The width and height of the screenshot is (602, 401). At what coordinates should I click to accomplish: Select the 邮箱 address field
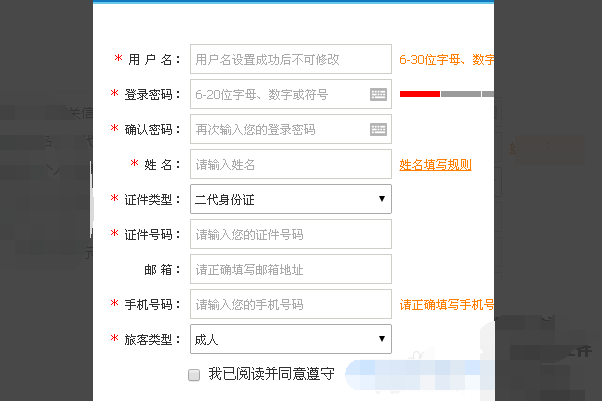pyautogui.click(x=290, y=270)
